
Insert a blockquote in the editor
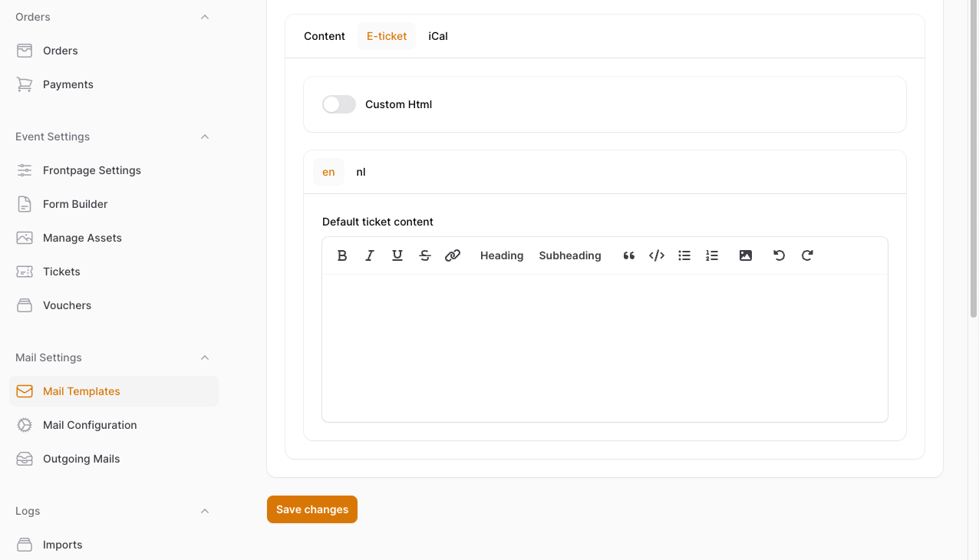[x=629, y=255]
